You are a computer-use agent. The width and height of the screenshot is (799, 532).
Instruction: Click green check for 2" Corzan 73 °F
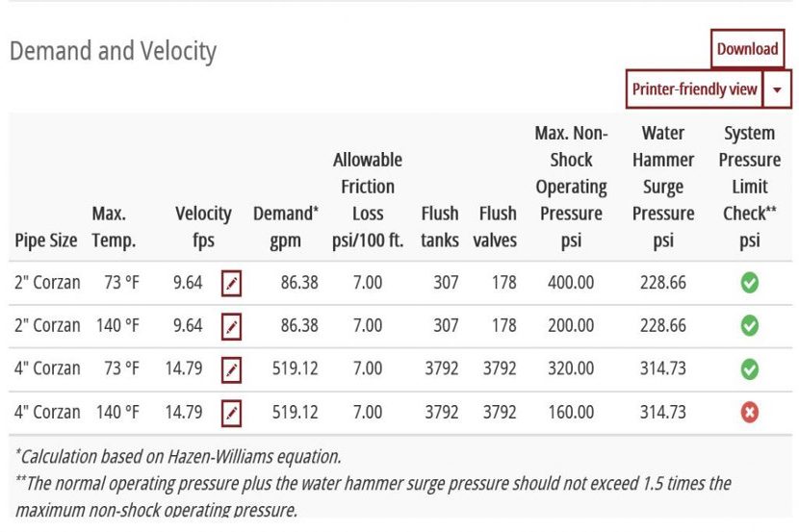point(750,283)
